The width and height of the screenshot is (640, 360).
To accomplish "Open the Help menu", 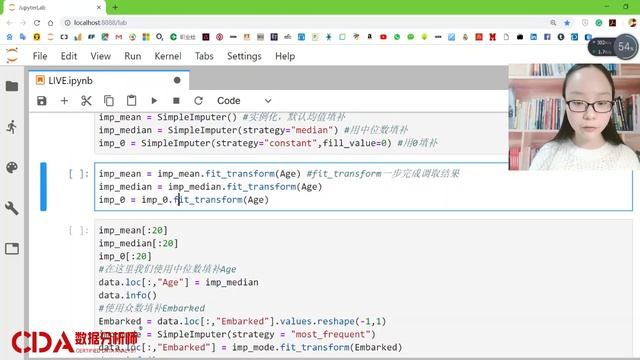I will pos(285,56).
